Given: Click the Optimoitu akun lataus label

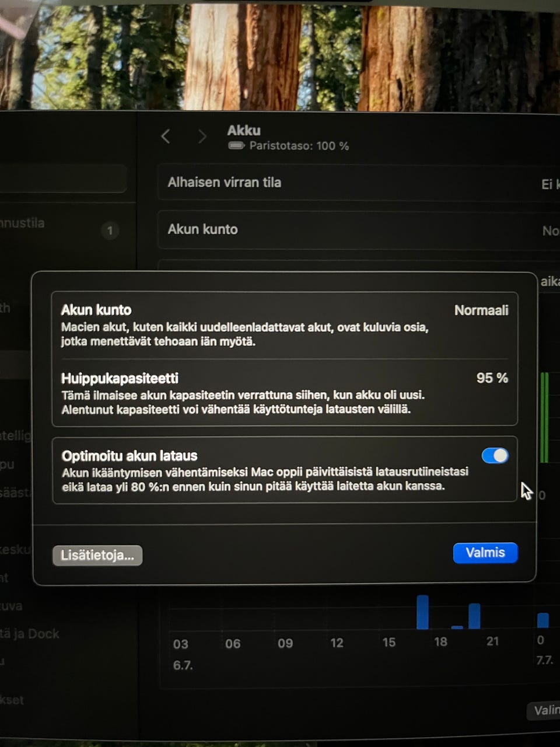Looking at the screenshot, I should pos(129,456).
